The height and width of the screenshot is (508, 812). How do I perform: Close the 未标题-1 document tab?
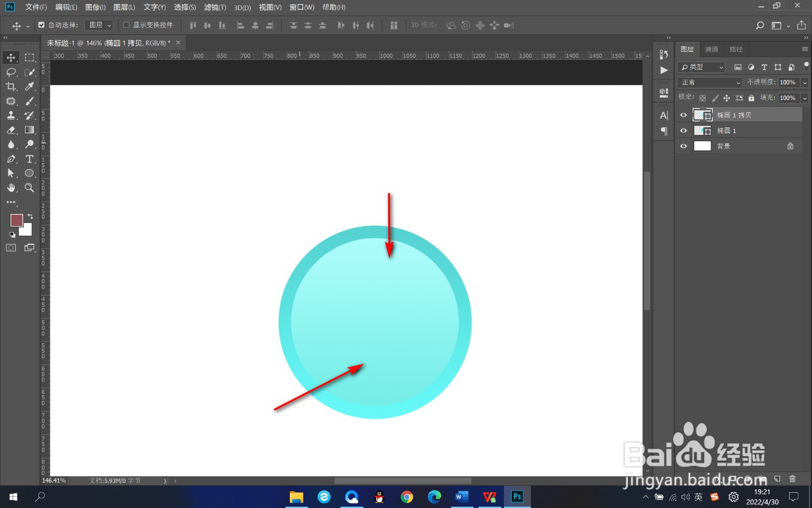[x=178, y=43]
